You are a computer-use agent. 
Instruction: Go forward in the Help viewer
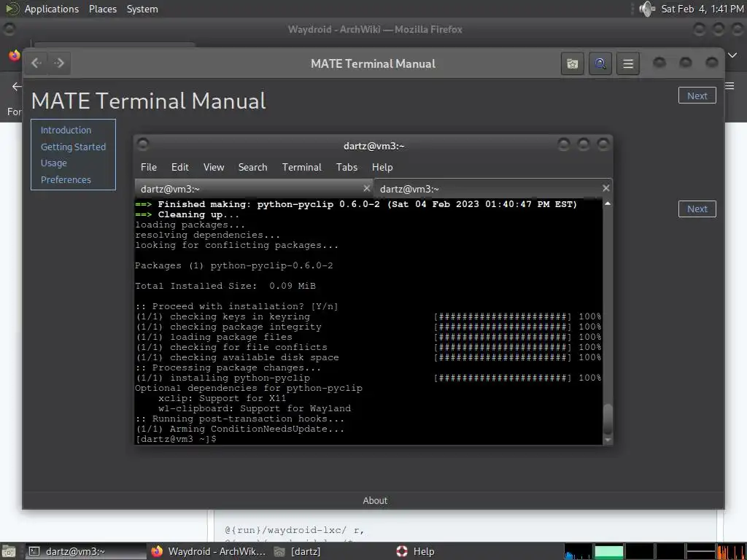click(x=59, y=63)
